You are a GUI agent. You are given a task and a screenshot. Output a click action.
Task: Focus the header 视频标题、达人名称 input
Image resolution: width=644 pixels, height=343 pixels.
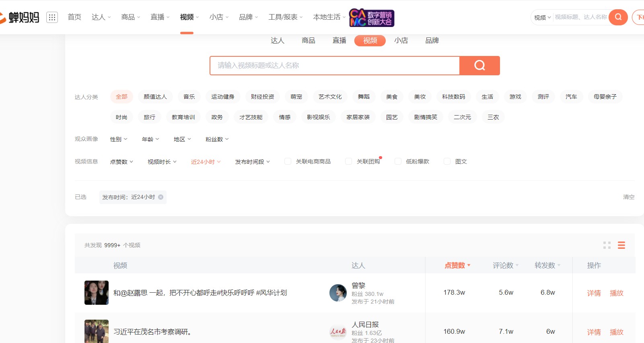(x=581, y=17)
